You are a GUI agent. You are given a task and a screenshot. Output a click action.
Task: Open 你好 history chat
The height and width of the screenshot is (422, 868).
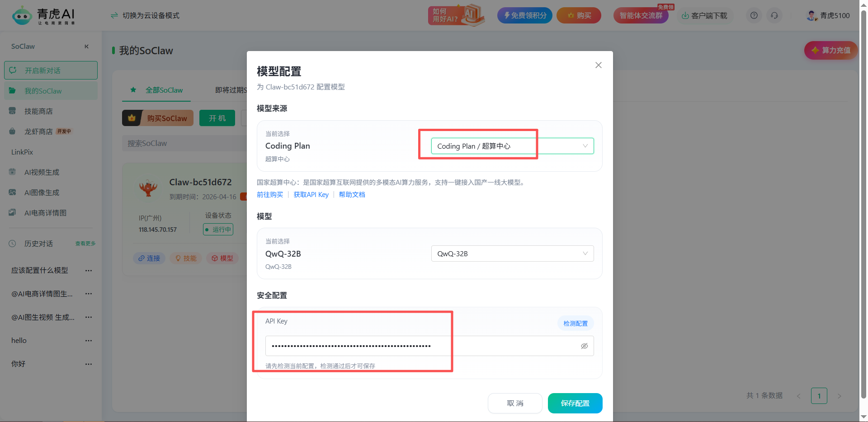click(x=19, y=364)
